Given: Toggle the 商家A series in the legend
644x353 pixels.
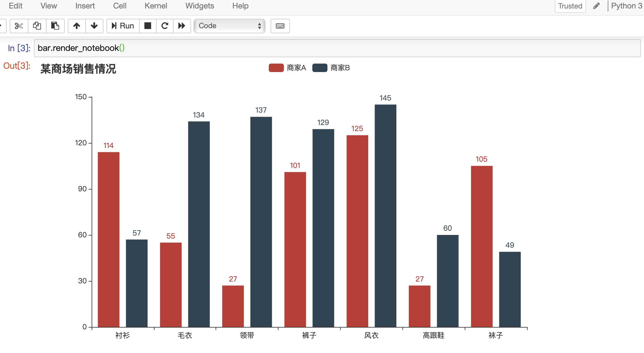Looking at the screenshot, I should pyautogui.click(x=287, y=68).
